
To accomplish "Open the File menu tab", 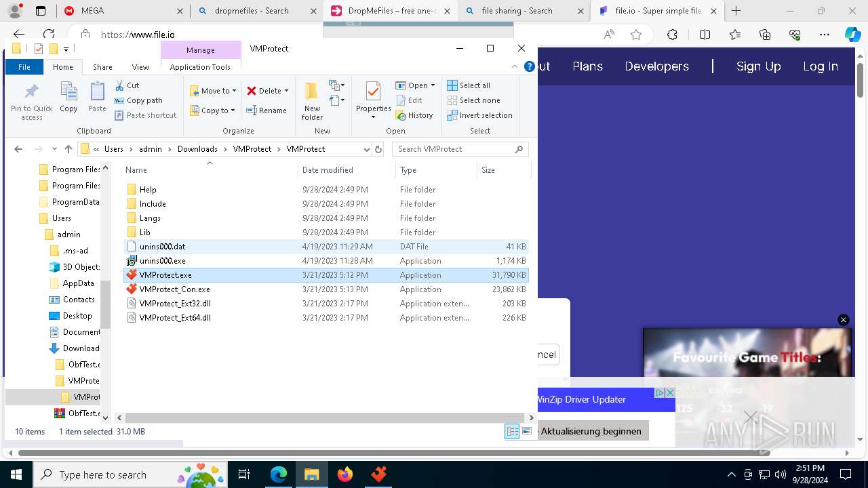I will pos(24,67).
